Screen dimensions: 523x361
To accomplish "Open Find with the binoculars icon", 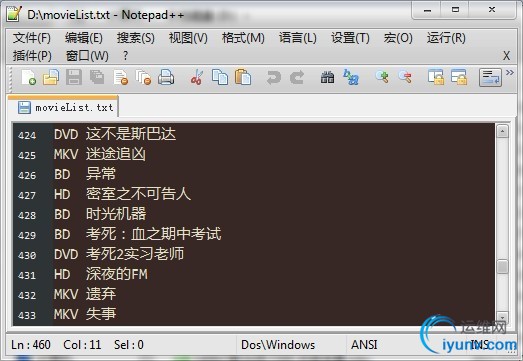I will tap(327, 77).
